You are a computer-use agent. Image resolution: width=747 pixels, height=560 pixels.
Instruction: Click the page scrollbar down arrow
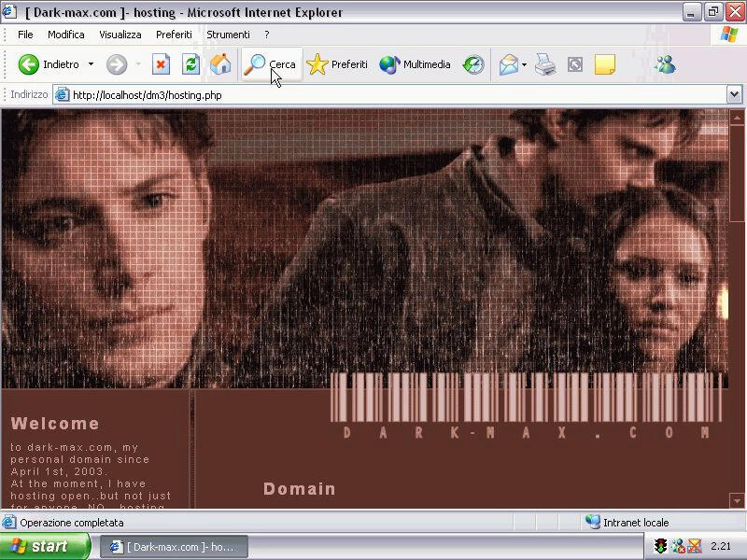tap(737, 501)
